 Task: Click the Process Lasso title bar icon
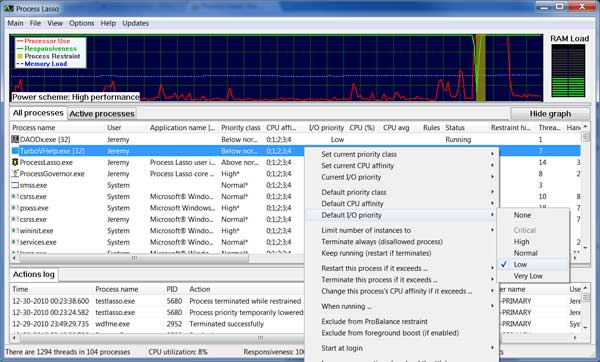click(9, 8)
